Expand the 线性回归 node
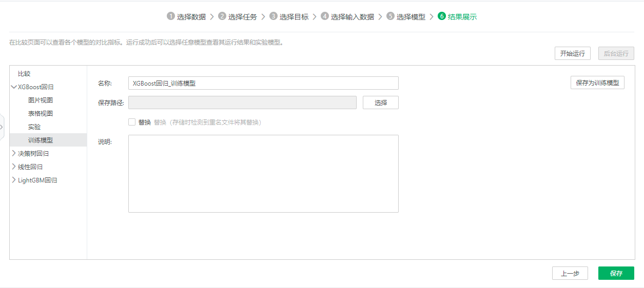 click(13, 167)
